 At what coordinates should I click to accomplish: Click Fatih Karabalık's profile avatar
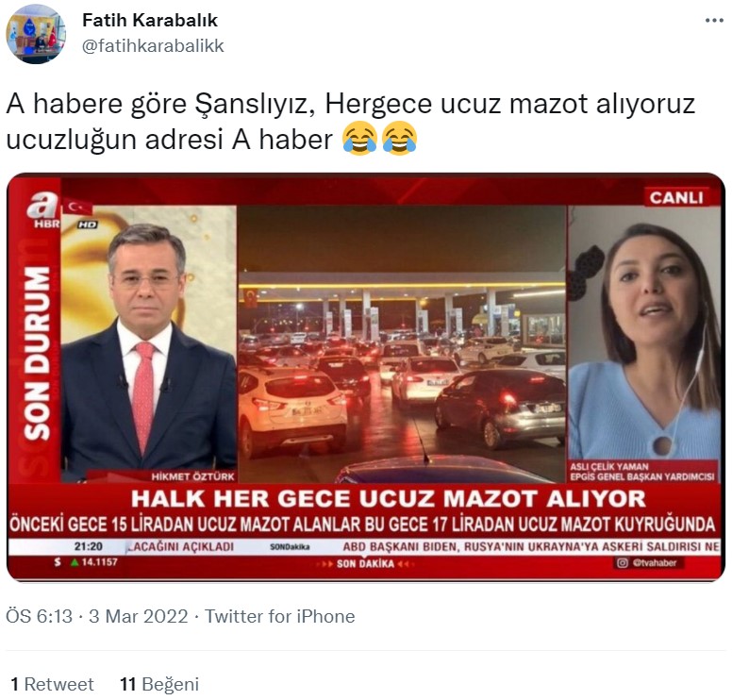coord(36,34)
